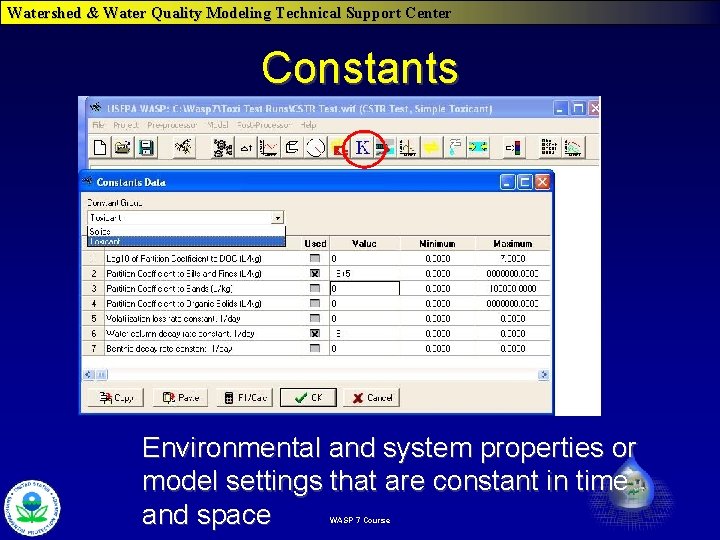Open the Help menu
The width and height of the screenshot is (720, 540).
[309, 124]
